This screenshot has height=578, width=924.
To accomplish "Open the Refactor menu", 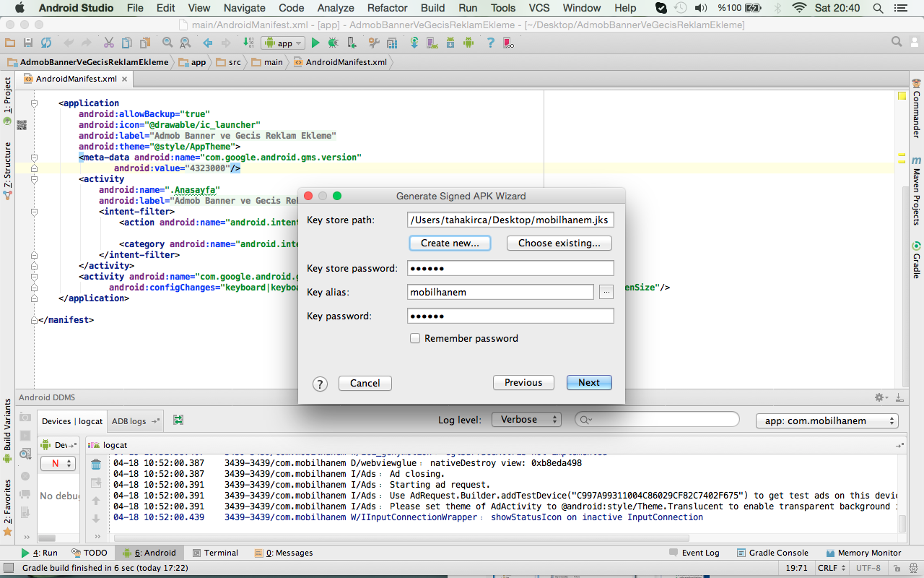I will click(x=387, y=8).
